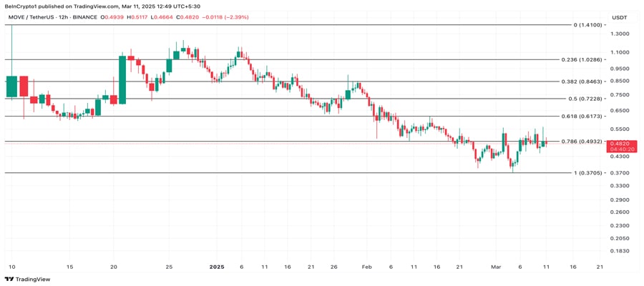Click the large green candle near date 20
This screenshot has width=644, height=286.
point(122,80)
